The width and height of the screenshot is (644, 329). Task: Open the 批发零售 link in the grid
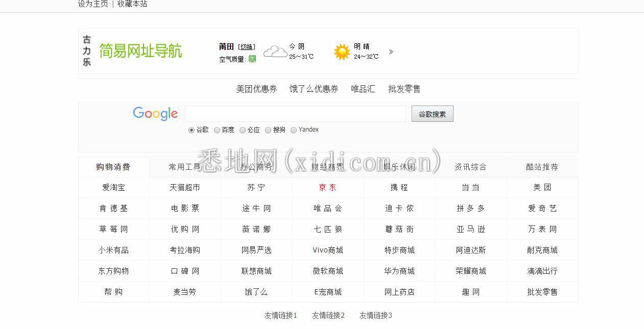542,292
